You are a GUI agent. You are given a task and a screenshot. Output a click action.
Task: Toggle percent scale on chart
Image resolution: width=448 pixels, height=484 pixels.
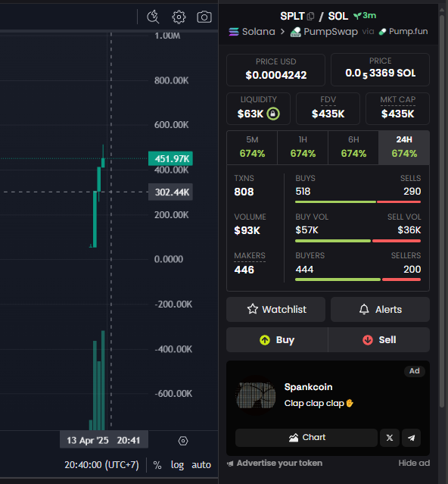pos(157,465)
